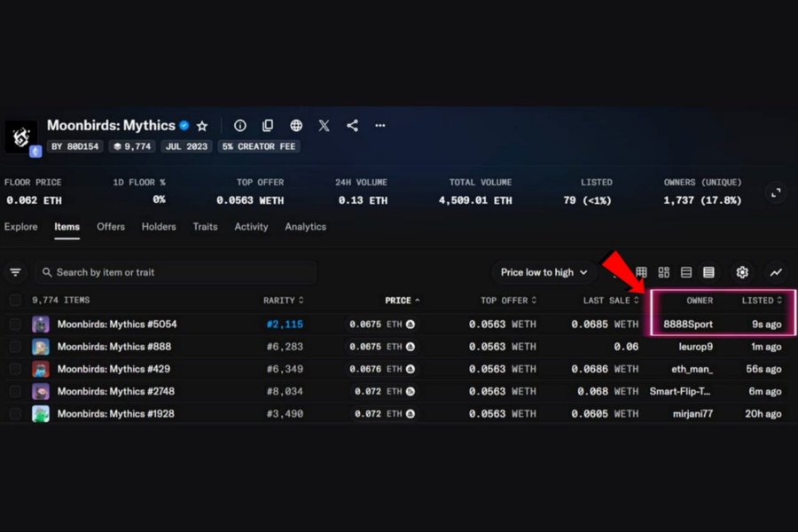
Task: Switch to the Analytics tab
Action: [x=305, y=227]
